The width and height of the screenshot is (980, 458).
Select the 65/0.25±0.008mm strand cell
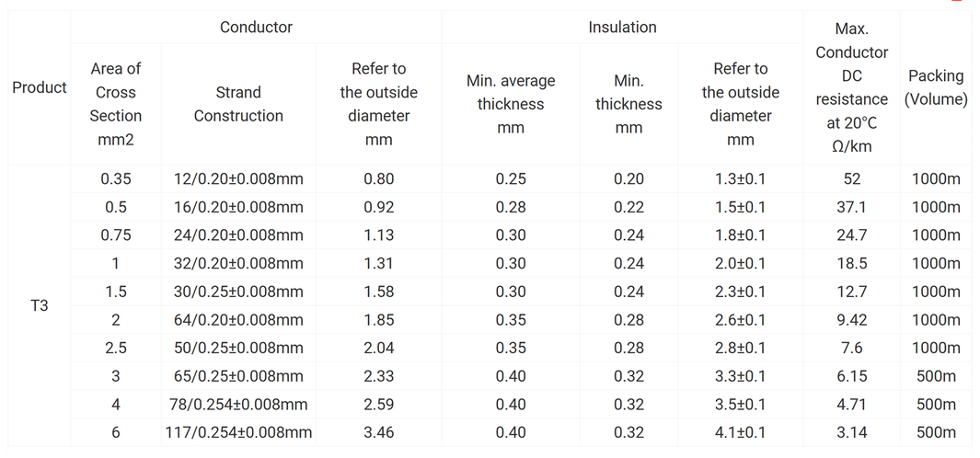pyautogui.click(x=238, y=376)
